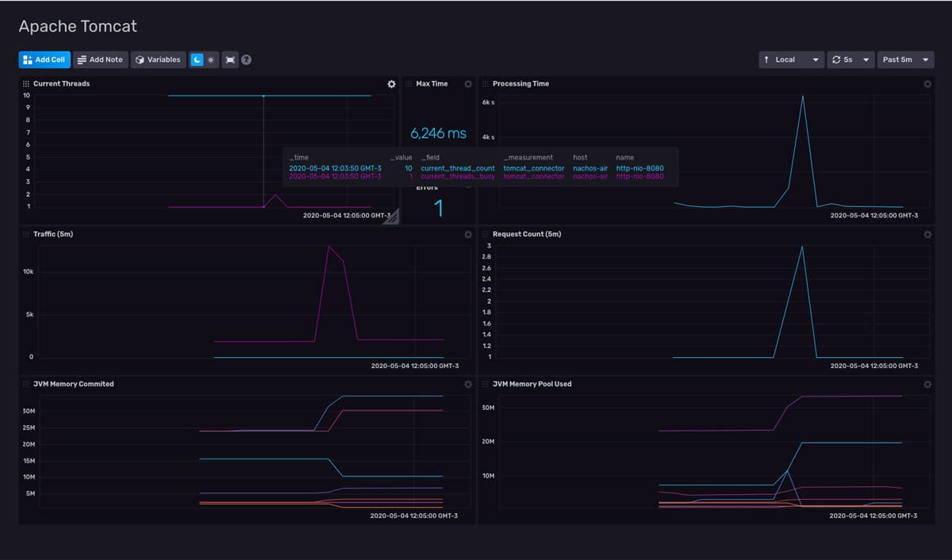The image size is (952, 560).
Task: Click the 6,246 ms Max Time value
Action: pos(438,133)
